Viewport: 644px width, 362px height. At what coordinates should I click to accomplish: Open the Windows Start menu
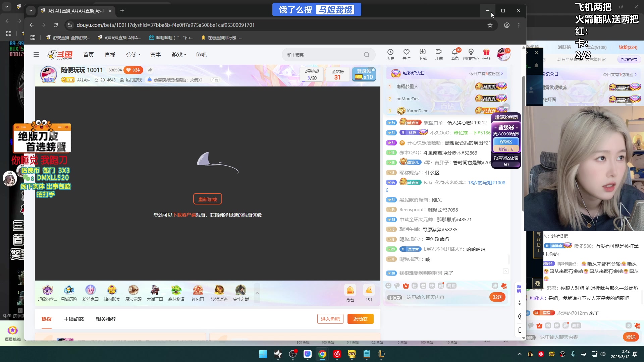[263, 354]
